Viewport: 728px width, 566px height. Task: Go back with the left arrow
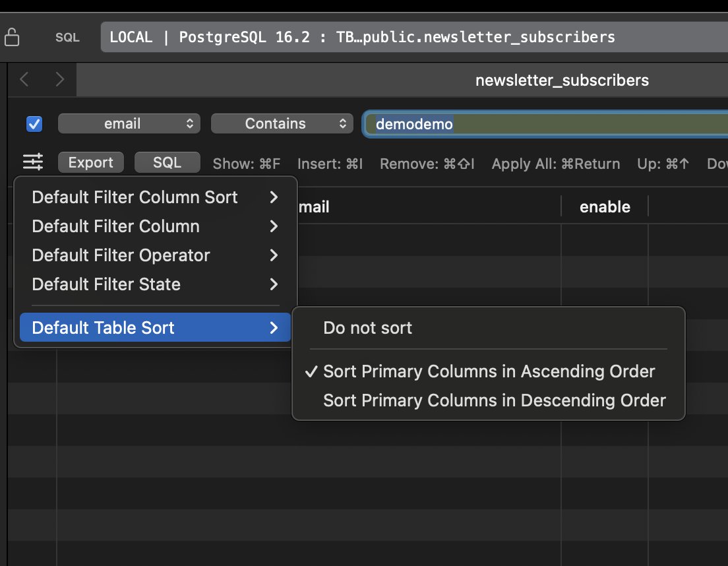click(24, 79)
